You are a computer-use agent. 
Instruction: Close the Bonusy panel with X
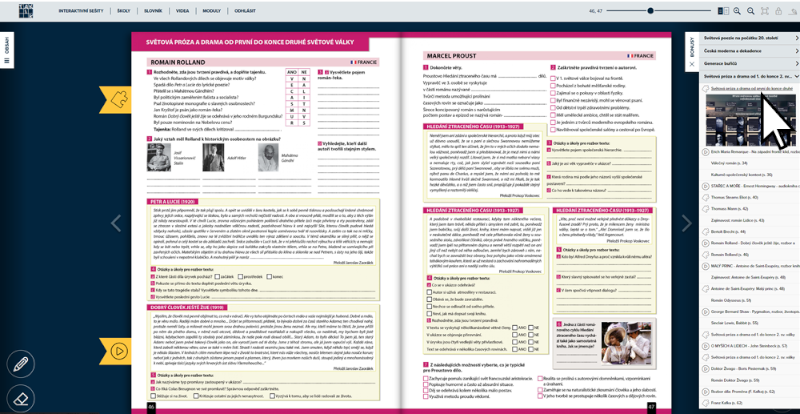(692, 64)
